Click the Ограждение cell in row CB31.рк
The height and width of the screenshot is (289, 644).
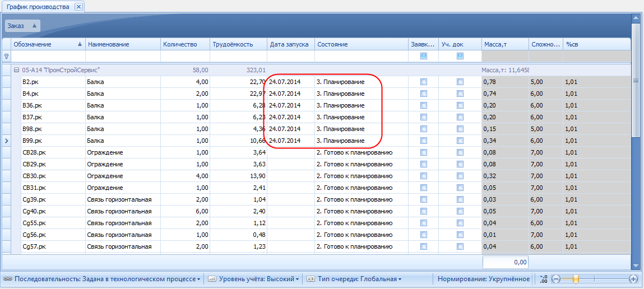[123, 188]
